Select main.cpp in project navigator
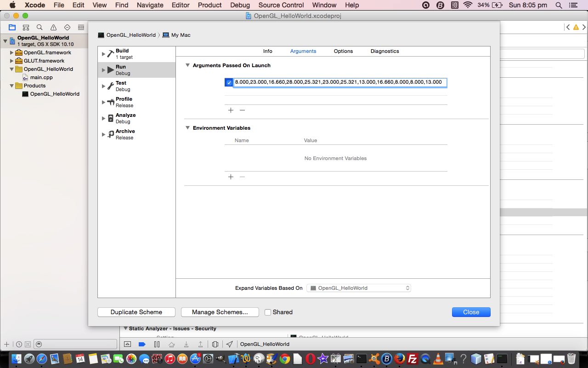Screen dimensions: 588x368 click(41, 77)
